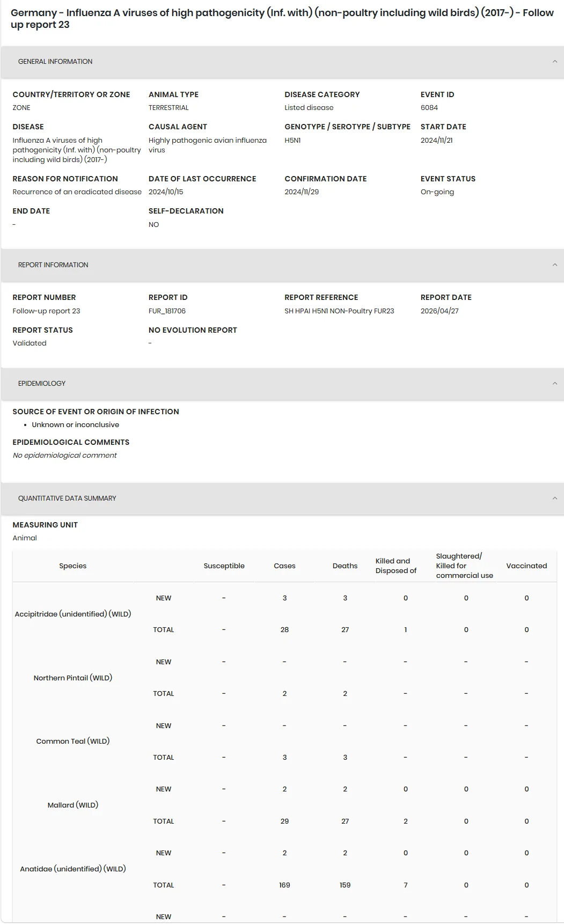
Task: Click Follow-up report 23 value
Action: 46,311
